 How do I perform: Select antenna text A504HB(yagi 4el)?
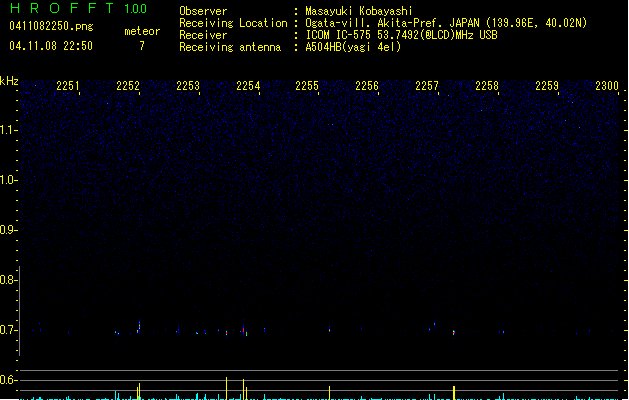coord(353,47)
